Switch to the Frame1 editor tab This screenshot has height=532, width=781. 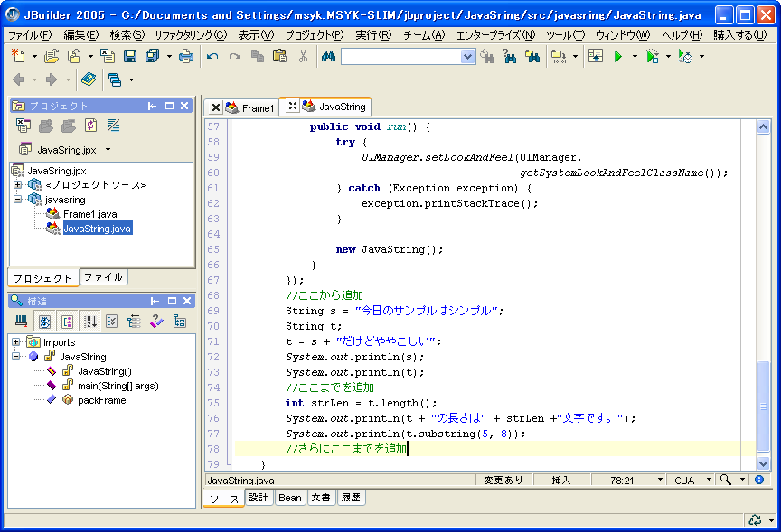tap(257, 107)
